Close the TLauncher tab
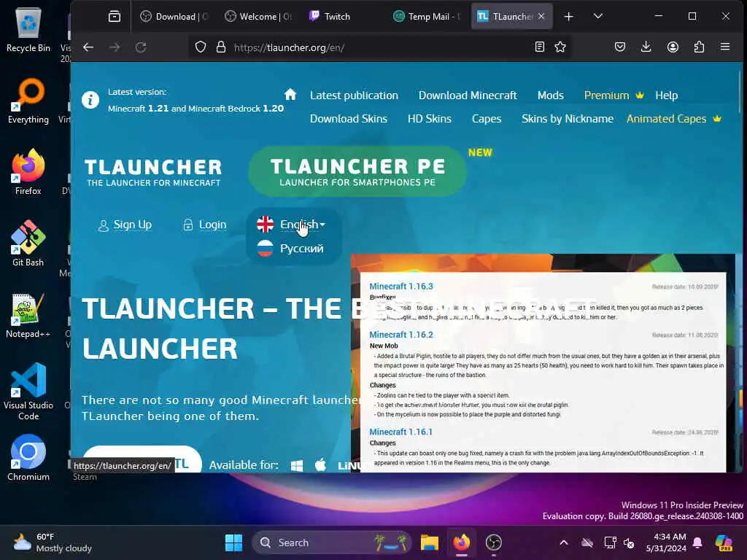Screen dimensions: 747x560 [541, 16]
